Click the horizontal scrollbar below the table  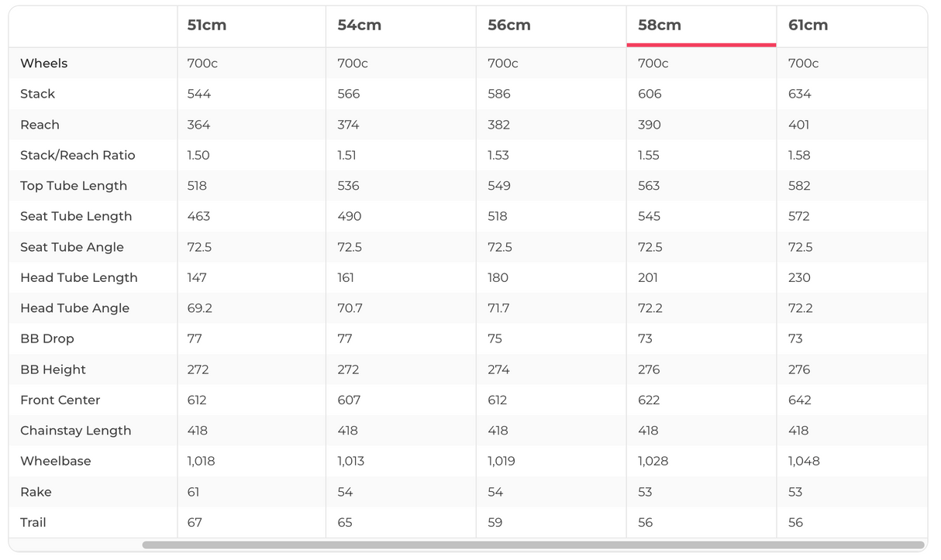coord(533,545)
